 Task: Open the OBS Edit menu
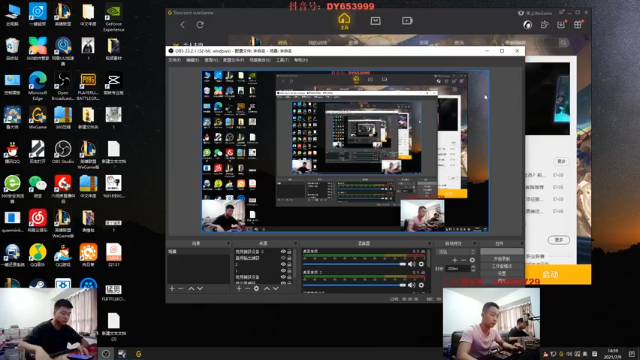click(x=192, y=60)
